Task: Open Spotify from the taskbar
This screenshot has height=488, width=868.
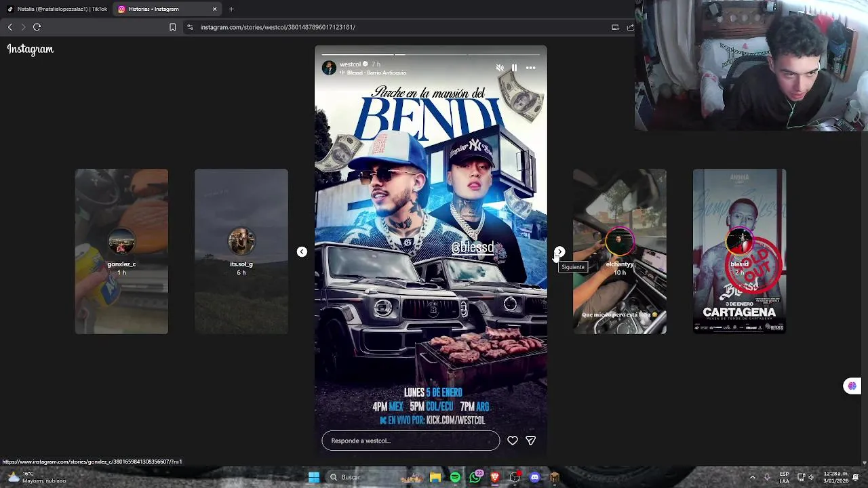Action: [455, 477]
